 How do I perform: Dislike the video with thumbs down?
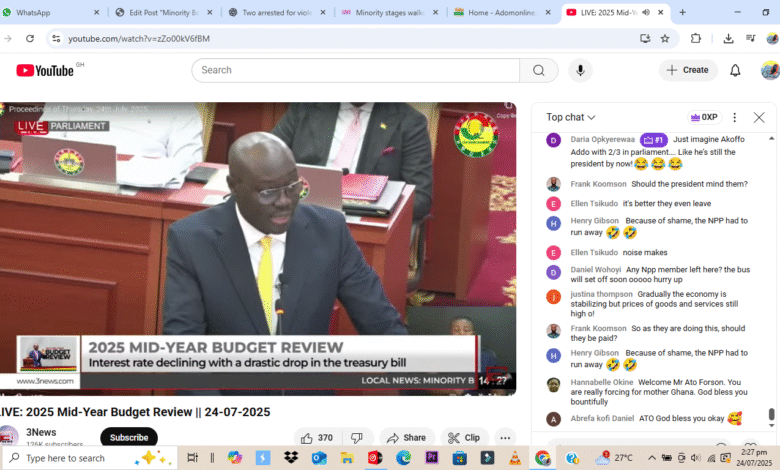point(357,438)
